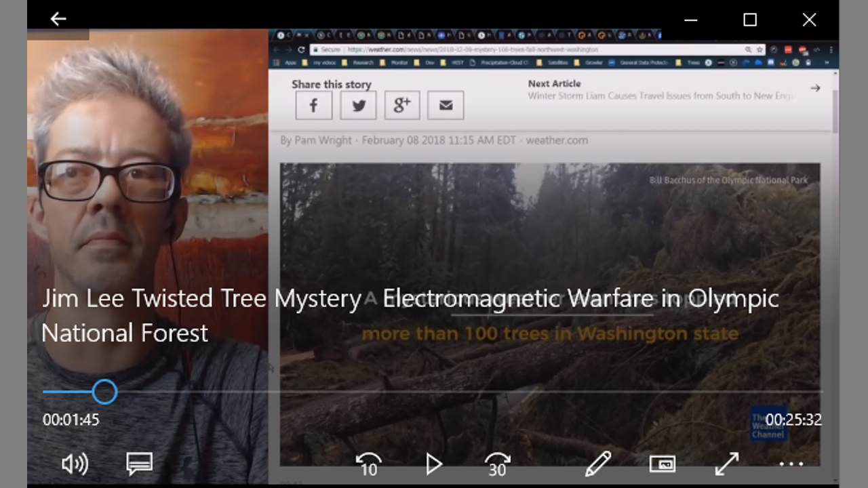
Task: Click the back arrow in title bar
Action: coord(58,20)
